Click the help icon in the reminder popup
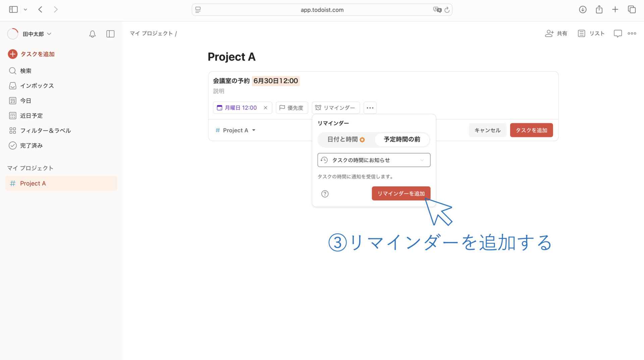 click(x=325, y=193)
